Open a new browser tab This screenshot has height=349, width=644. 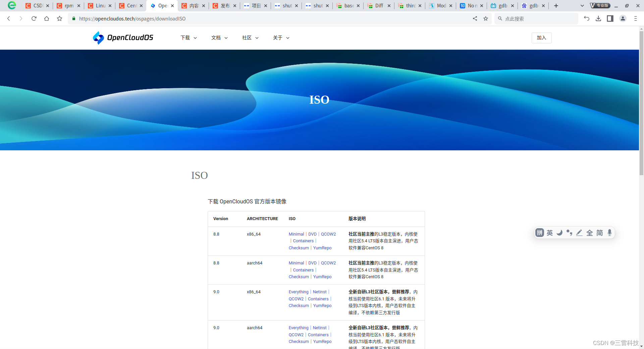point(556,6)
